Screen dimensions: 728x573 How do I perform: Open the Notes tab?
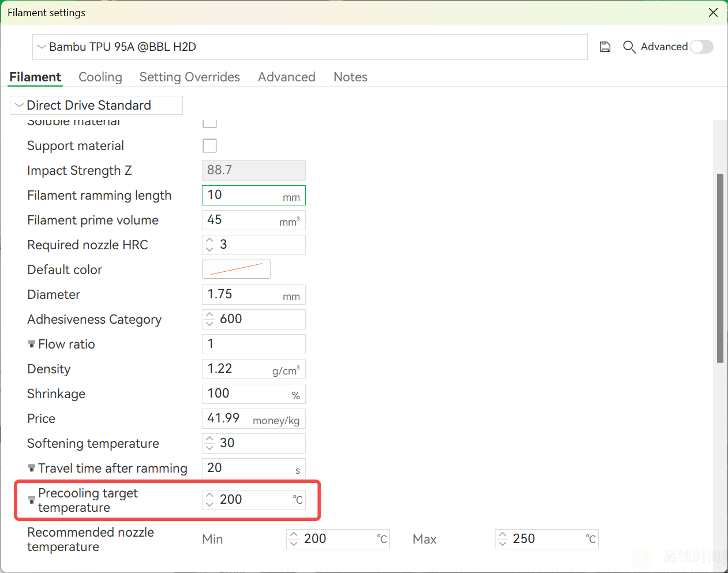(350, 77)
